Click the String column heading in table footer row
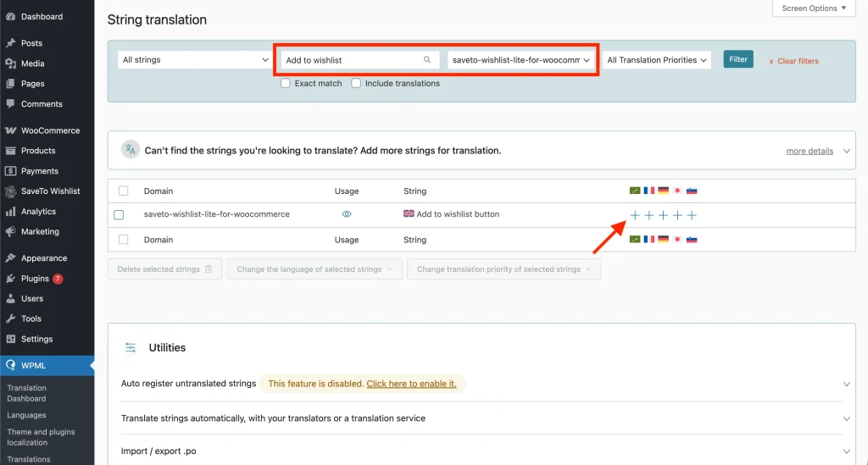Image resolution: width=868 pixels, height=465 pixels. click(415, 240)
